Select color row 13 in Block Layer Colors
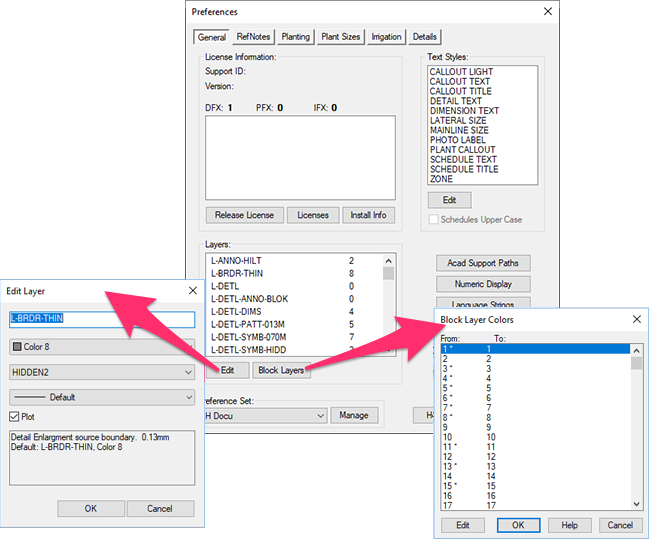 tap(536, 466)
